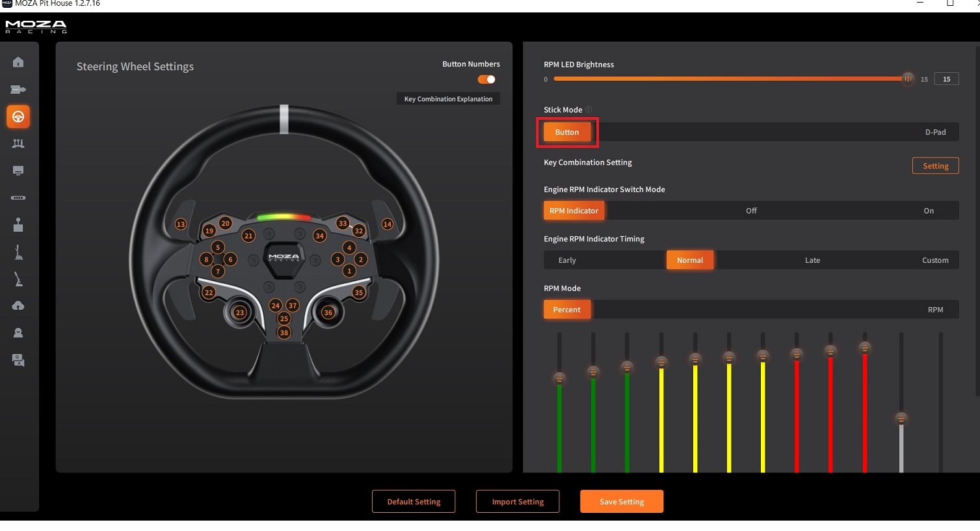Set RPM indicator switch mode to On
This screenshot has height=531, width=980.
929,211
